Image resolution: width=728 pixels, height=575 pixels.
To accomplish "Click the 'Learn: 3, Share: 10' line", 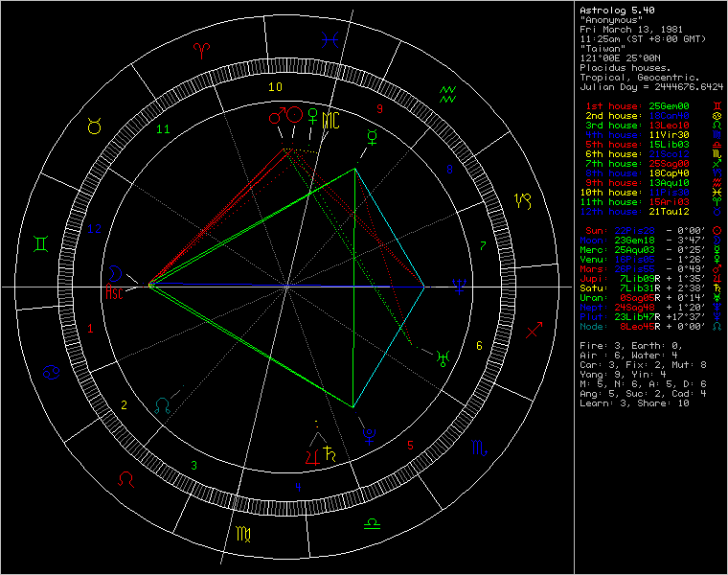I will click(x=635, y=403).
